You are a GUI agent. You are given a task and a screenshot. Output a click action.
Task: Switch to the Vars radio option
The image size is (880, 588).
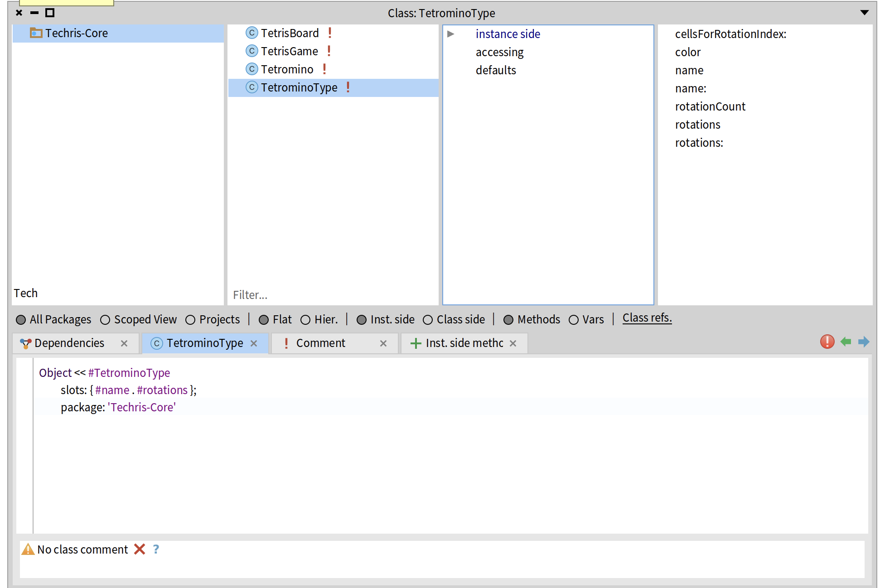(x=574, y=320)
